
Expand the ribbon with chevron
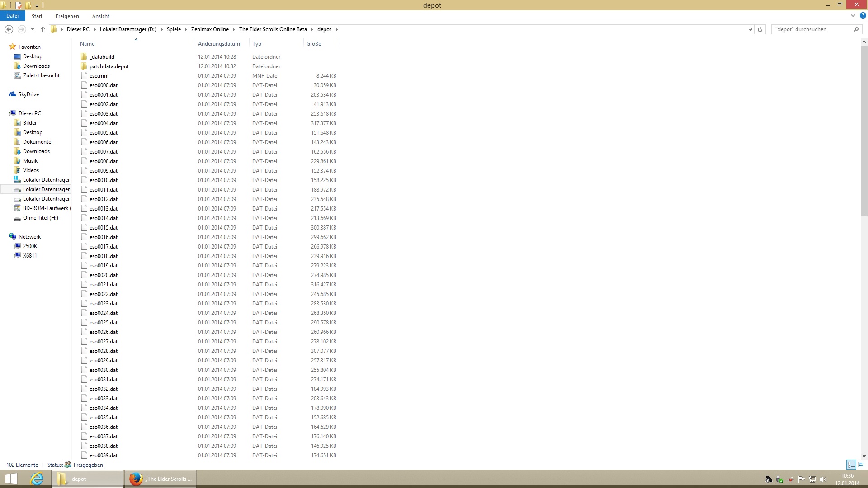853,16
